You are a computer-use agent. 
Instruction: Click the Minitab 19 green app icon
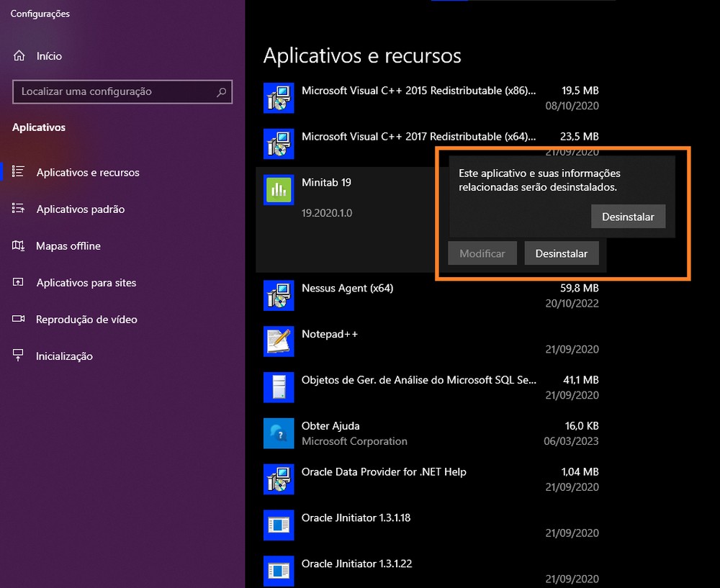279,189
